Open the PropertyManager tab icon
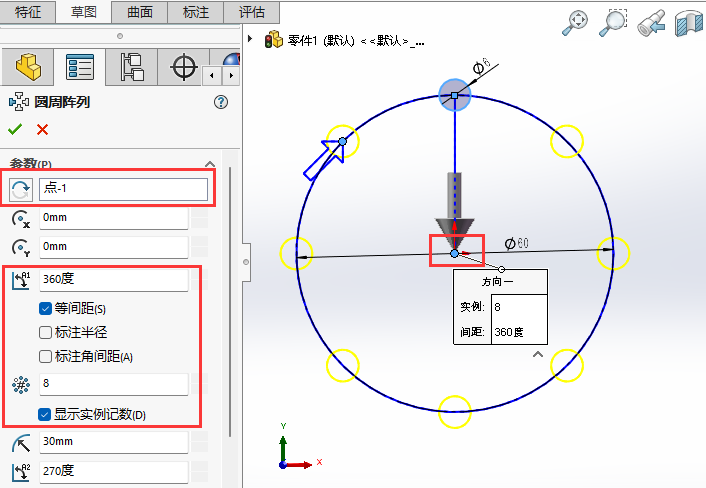 pyautogui.click(x=80, y=67)
